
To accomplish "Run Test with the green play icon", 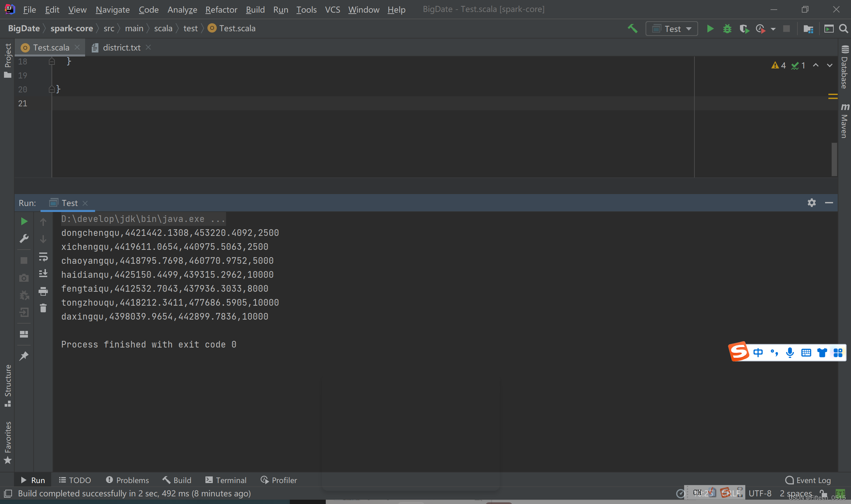I will pos(710,29).
